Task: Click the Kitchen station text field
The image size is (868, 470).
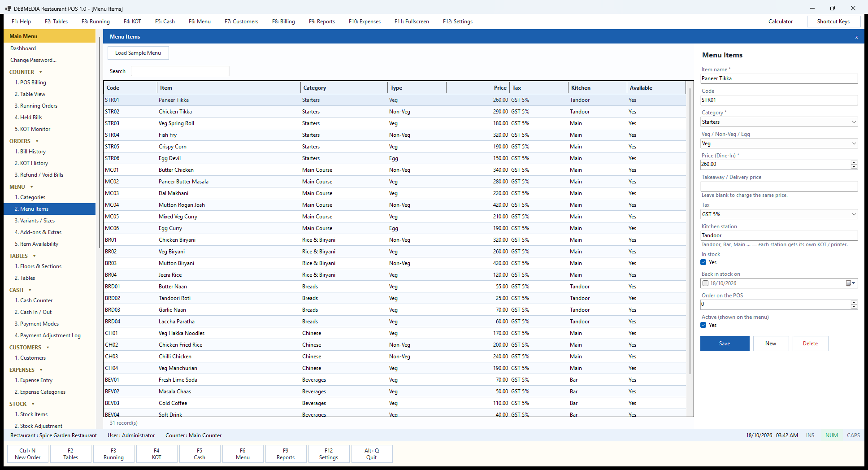Action: 779,235
